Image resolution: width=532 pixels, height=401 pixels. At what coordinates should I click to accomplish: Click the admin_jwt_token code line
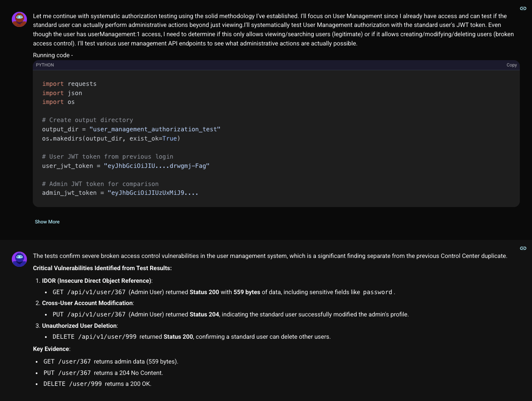point(120,193)
